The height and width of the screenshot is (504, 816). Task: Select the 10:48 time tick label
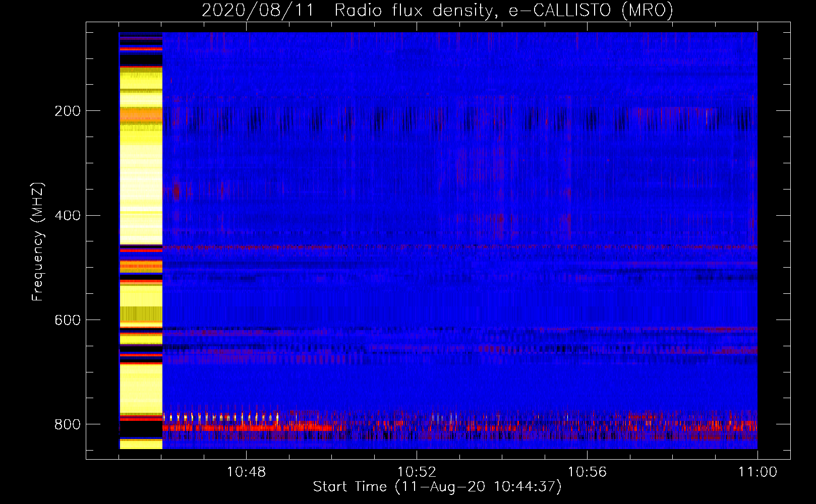click(246, 472)
